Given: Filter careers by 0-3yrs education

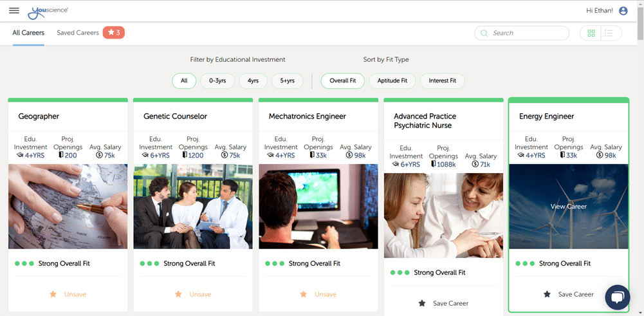Looking at the screenshot, I should 217,81.
